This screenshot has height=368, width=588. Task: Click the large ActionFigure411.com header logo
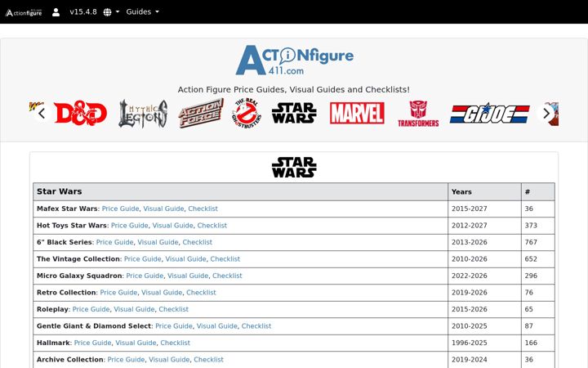coord(294,60)
